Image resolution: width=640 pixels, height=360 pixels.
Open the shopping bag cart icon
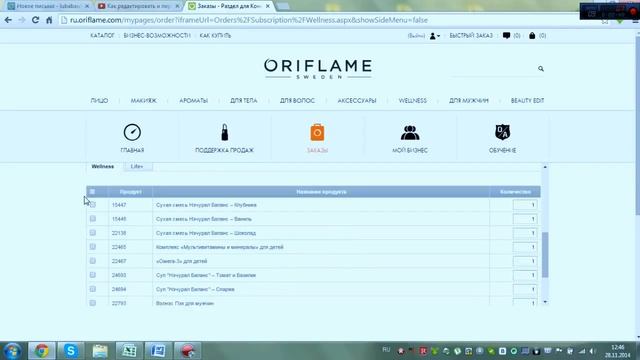pos(532,36)
